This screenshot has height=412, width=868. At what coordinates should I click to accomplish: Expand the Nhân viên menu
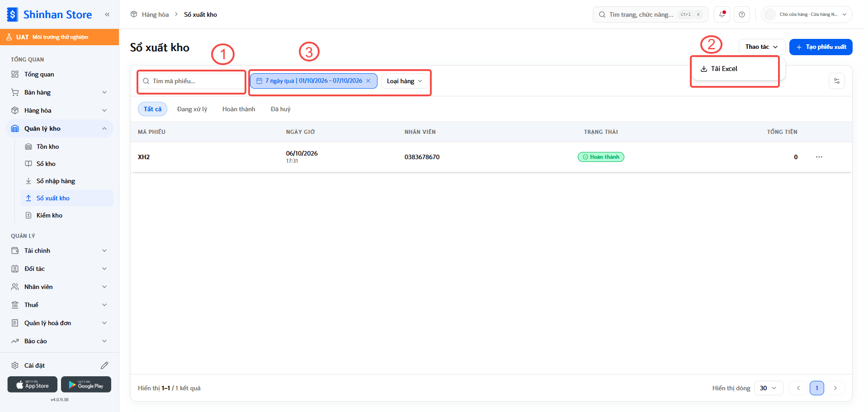[59, 287]
